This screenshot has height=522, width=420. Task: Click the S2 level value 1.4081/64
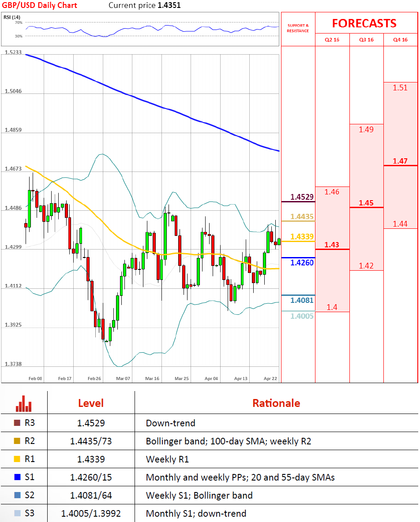click(x=91, y=496)
